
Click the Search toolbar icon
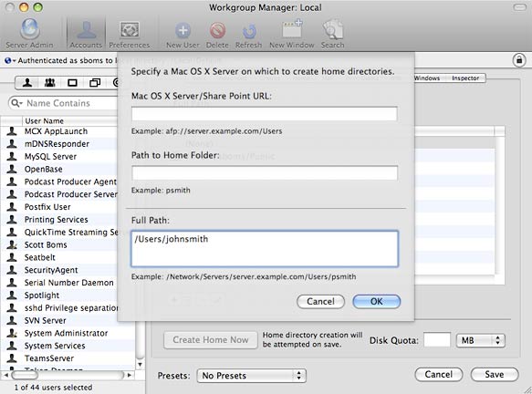(332, 34)
